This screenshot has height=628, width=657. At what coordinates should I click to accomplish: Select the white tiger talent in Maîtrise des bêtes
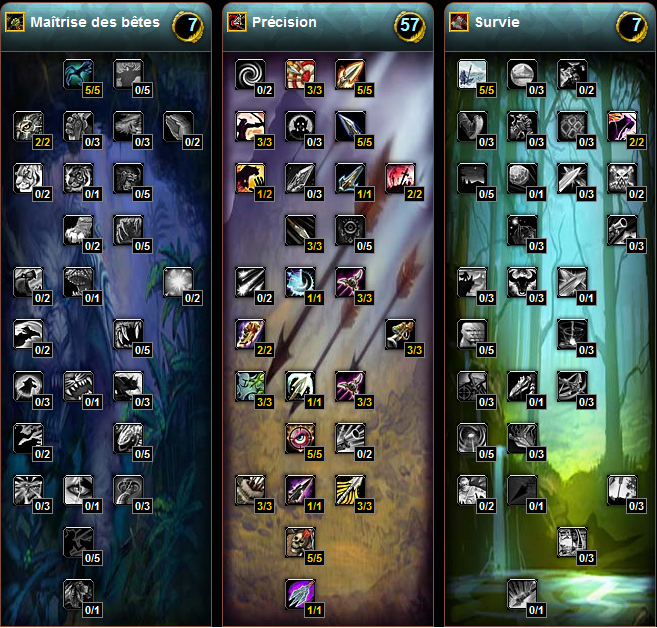tap(28, 178)
